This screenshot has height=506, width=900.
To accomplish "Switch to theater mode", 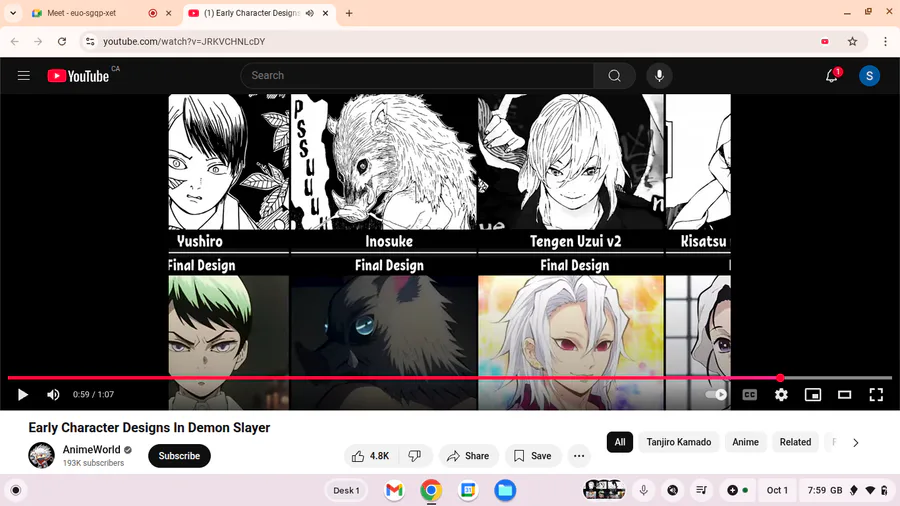I will point(844,395).
